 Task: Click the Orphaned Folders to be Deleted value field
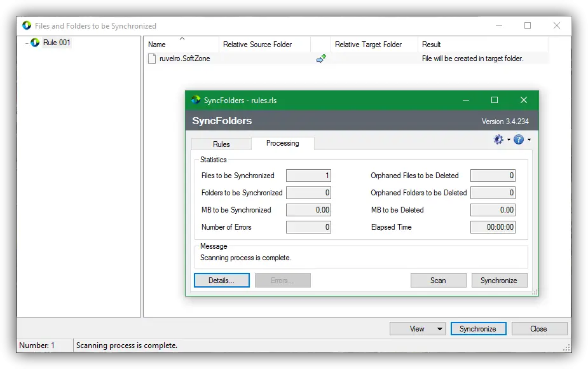(493, 193)
